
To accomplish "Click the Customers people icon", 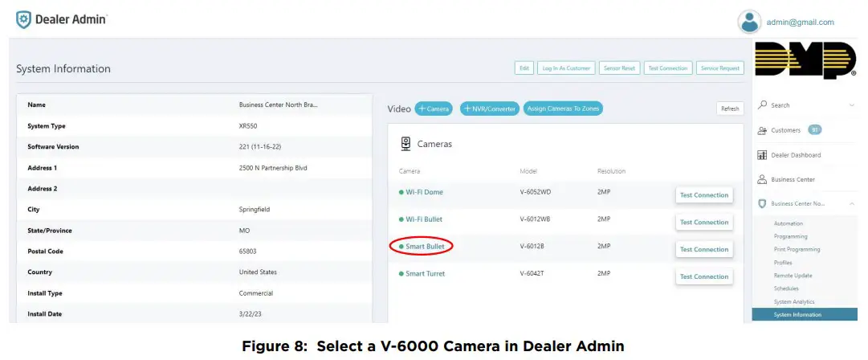I will tap(762, 130).
